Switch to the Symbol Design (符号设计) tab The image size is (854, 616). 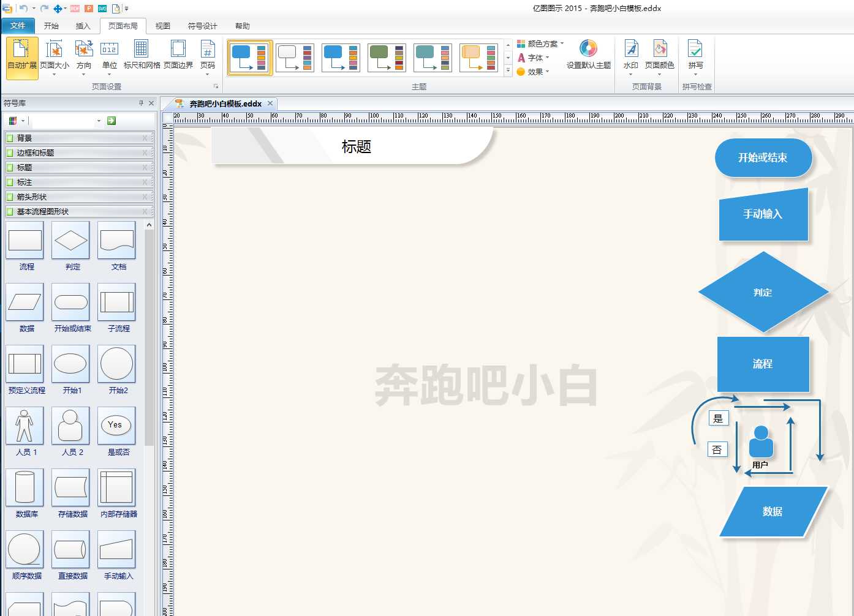pos(202,26)
